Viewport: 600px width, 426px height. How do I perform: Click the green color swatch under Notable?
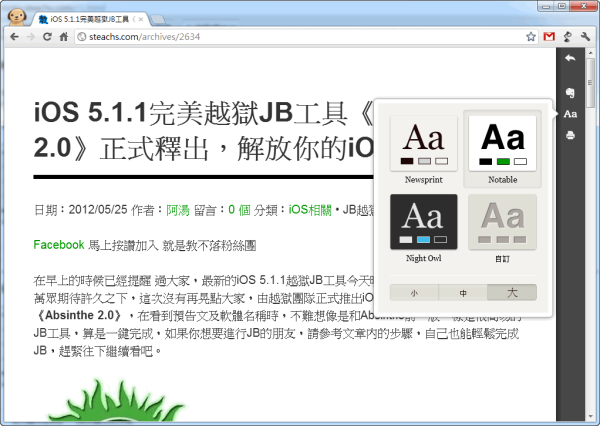[503, 162]
